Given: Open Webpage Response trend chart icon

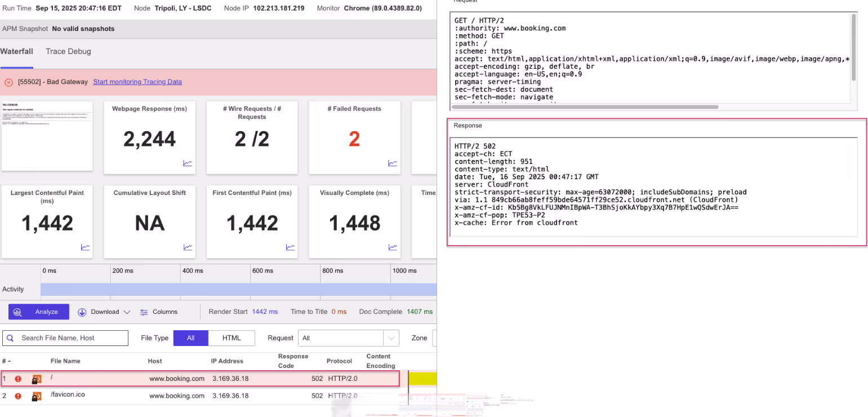Looking at the screenshot, I should [x=188, y=163].
